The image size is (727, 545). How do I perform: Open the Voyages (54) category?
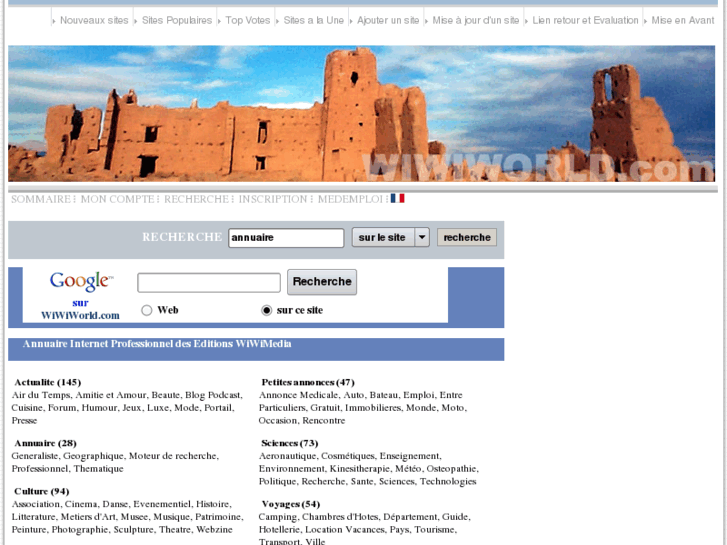coord(291,504)
